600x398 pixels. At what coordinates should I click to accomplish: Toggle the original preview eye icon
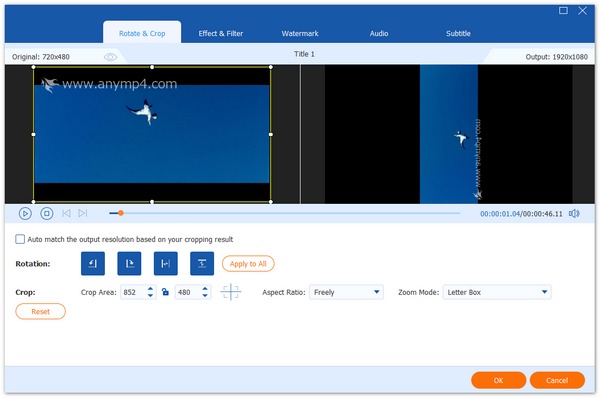coord(111,57)
